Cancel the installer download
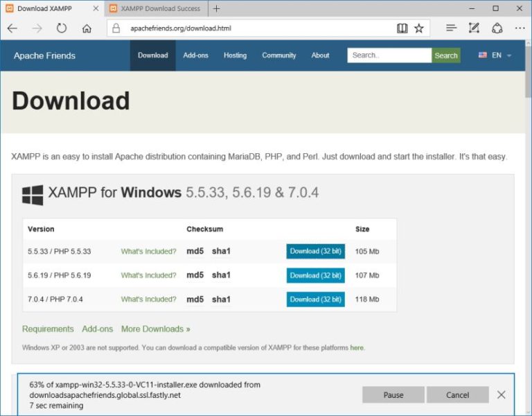 (x=458, y=395)
